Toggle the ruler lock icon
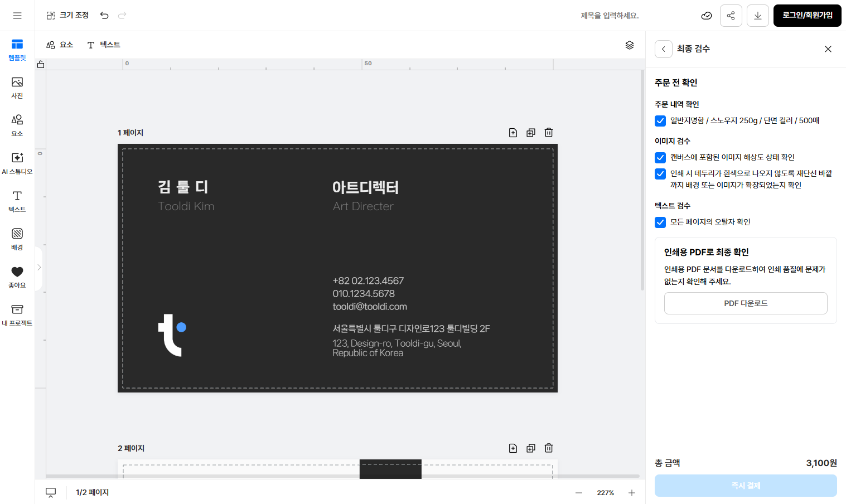 41,65
